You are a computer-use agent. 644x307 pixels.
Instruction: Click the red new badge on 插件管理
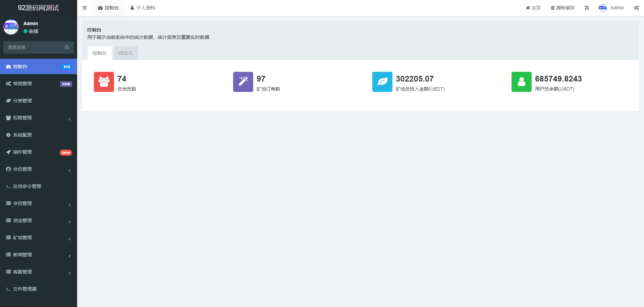[x=66, y=153]
